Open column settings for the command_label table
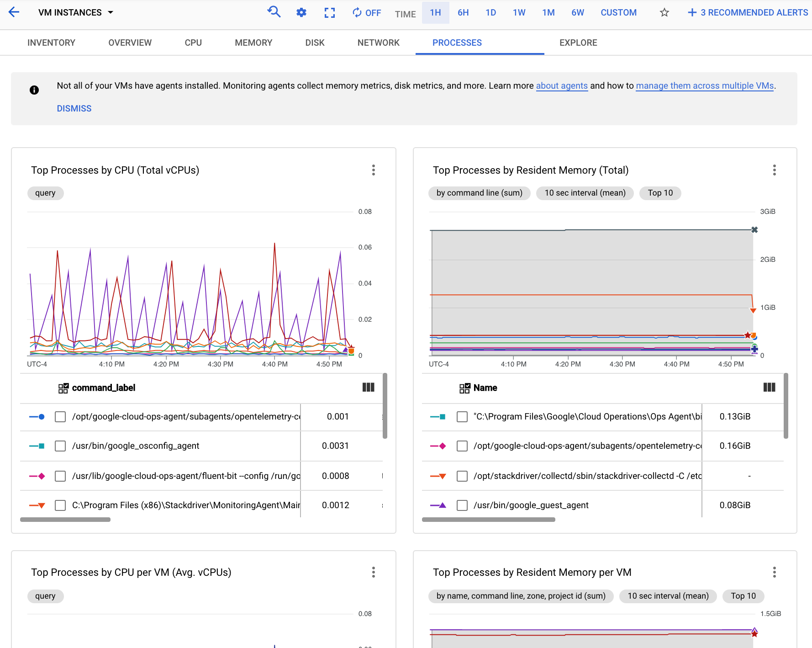This screenshot has height=648, width=812. [369, 388]
